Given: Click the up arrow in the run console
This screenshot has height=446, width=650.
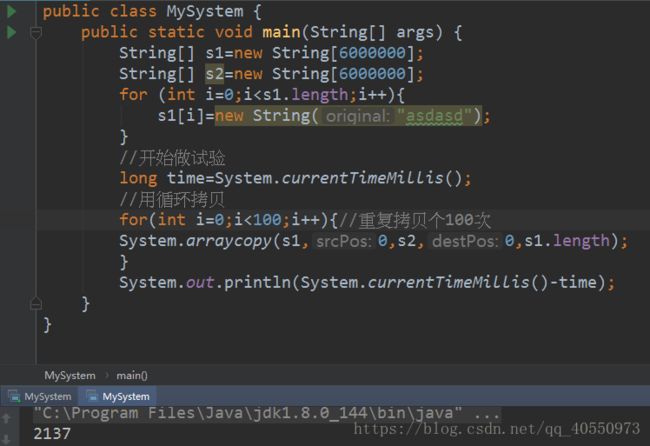Looking at the screenshot, I should click(7, 418).
